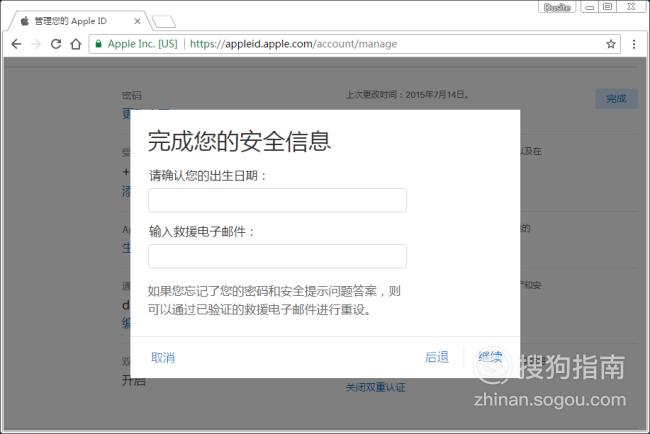Close the browser window
The image size is (650, 434).
(631, 7)
